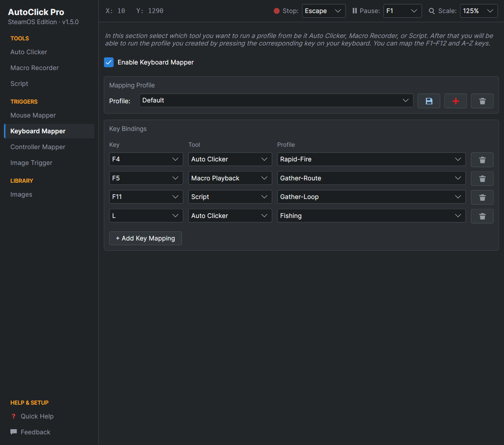Click the SteamOS Edition v1.5.0 version text
Screen dimensions: 504x445
pos(43,22)
